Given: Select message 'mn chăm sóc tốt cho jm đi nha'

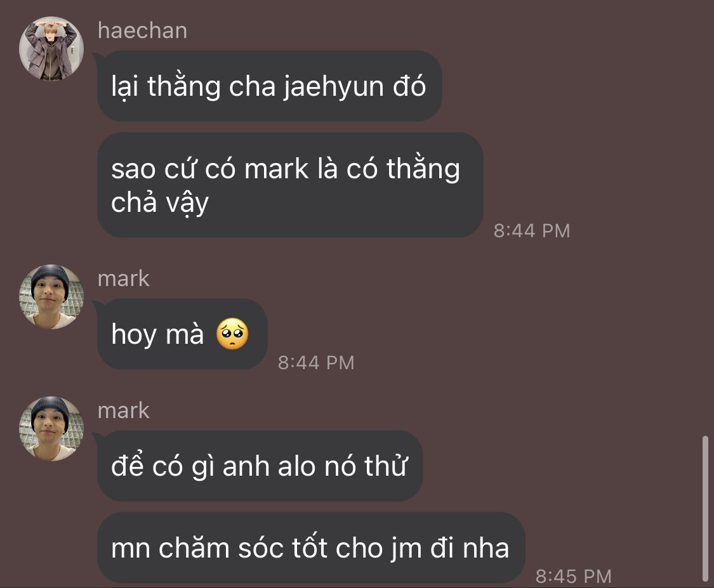Looking at the screenshot, I should 311,548.
